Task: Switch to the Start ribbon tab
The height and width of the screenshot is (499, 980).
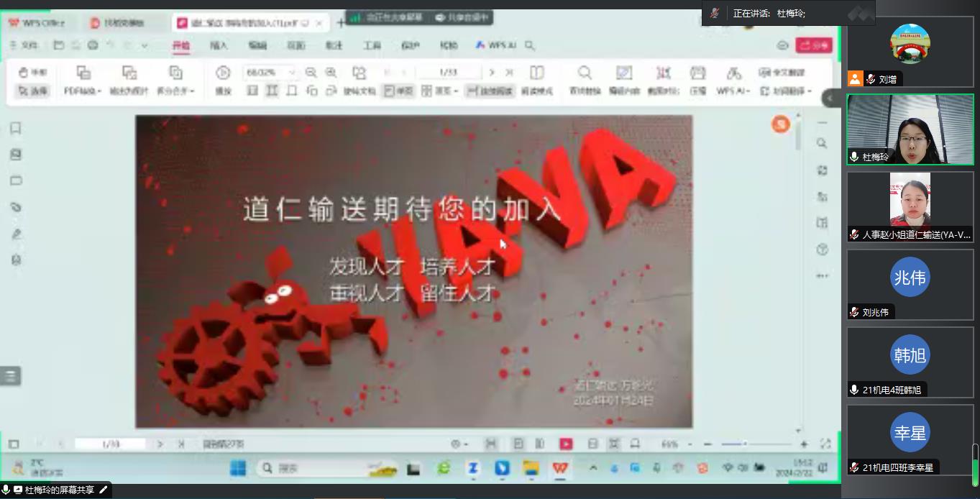Action: 180,45
